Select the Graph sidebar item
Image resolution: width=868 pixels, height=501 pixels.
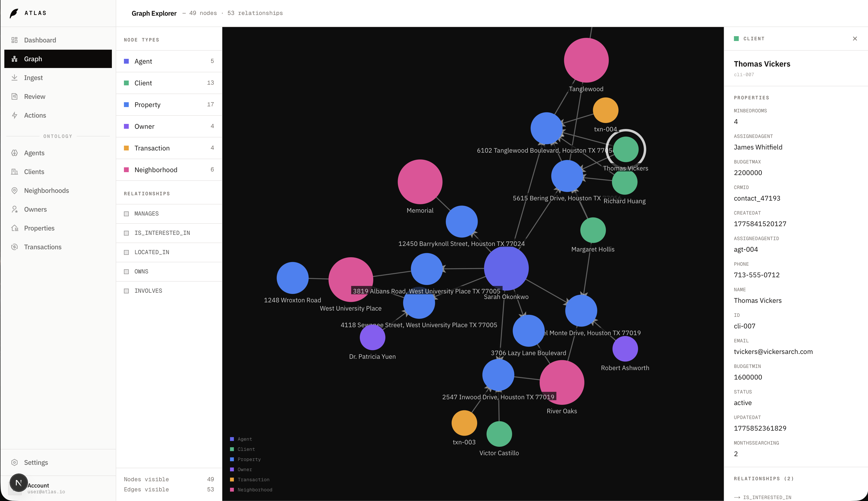pos(58,59)
